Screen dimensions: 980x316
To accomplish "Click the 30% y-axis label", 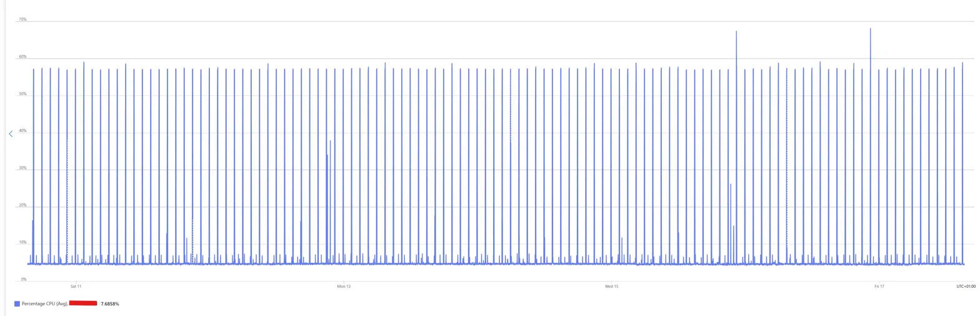I will (22, 168).
